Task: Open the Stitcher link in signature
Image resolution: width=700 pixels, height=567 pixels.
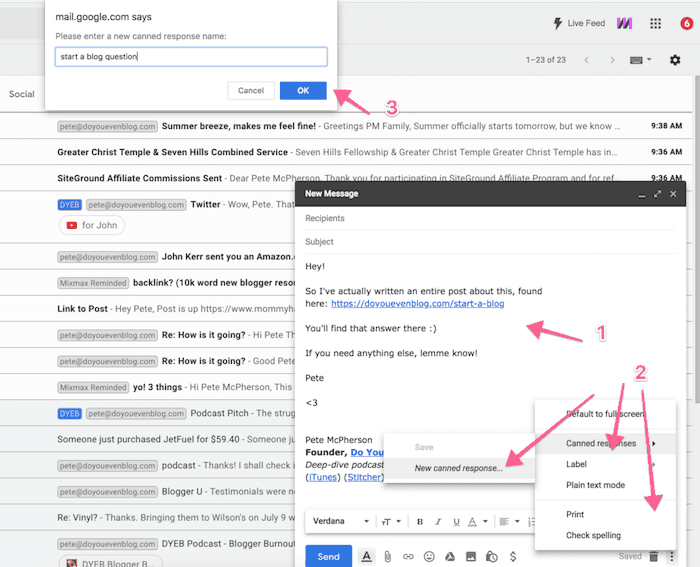Action: click(364, 477)
